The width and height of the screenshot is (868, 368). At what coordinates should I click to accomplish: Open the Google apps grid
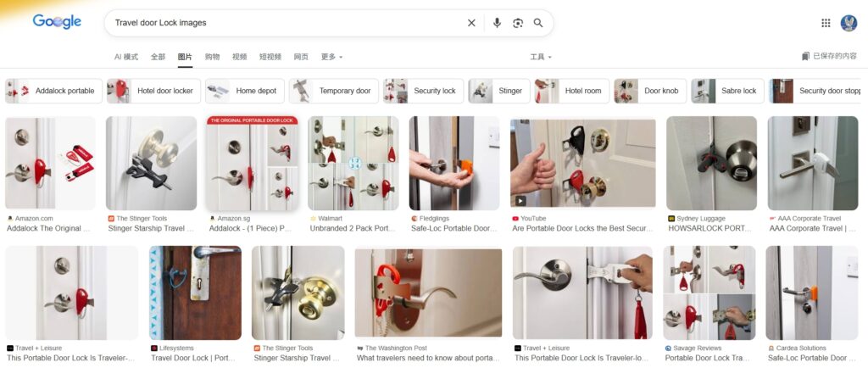826,23
